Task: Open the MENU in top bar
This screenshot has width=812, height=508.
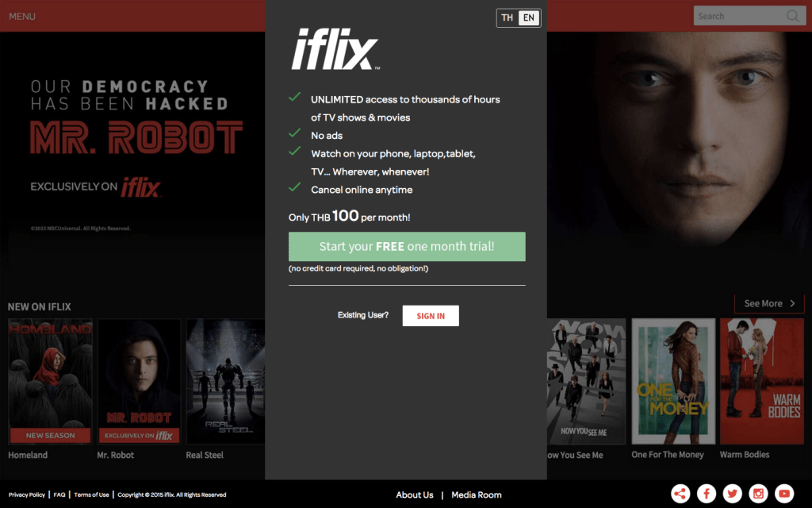Action: (22, 17)
